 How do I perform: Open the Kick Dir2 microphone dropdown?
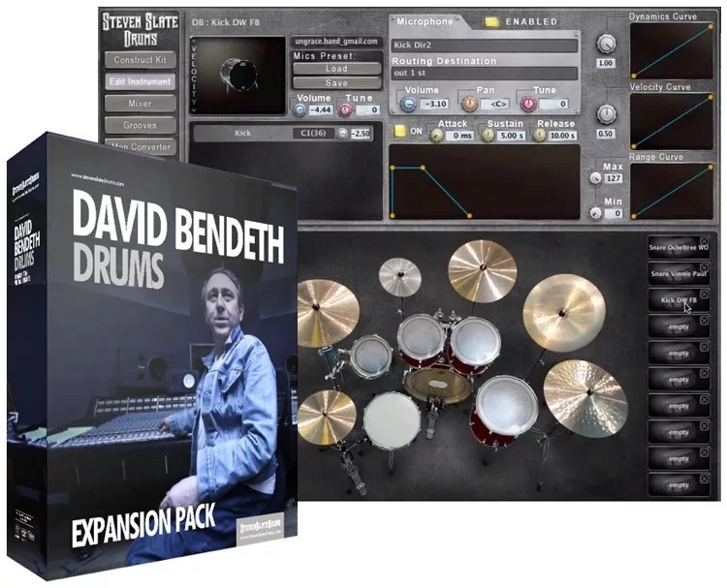(485, 46)
